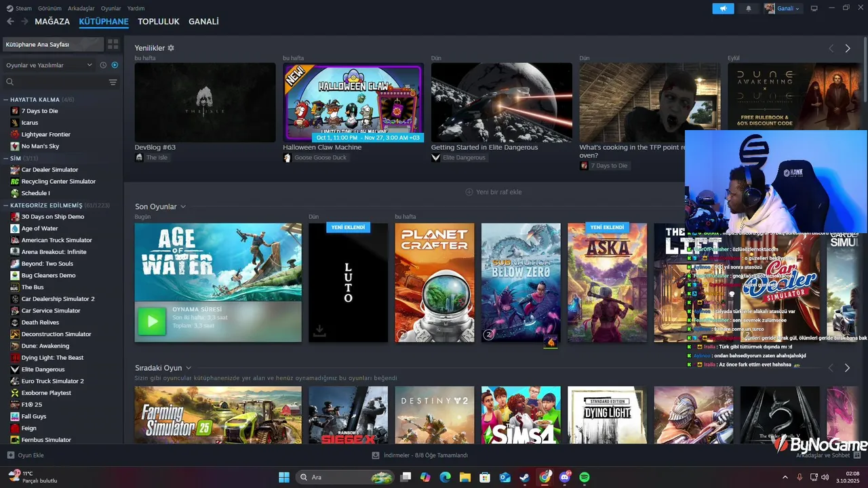
Task: Switch to the MAĞAZA tab
Action: pyautogui.click(x=52, y=22)
